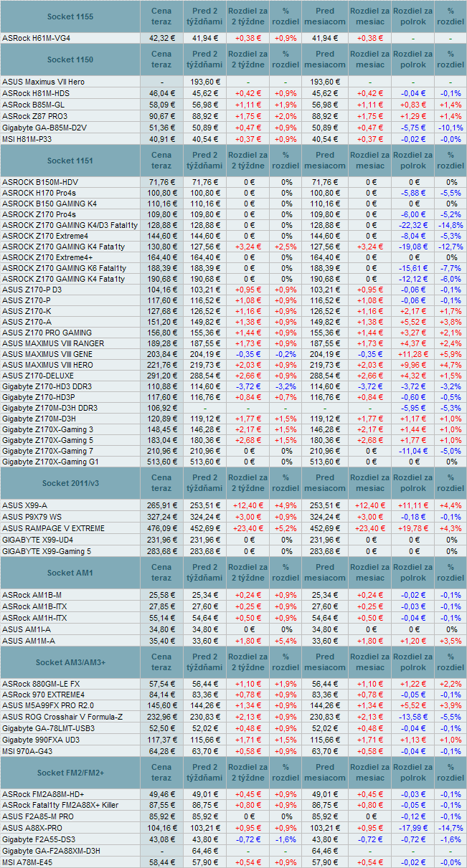Select the ASUS Z170-DELUXE product name
Screen dimensions: 467x868
tap(39, 376)
